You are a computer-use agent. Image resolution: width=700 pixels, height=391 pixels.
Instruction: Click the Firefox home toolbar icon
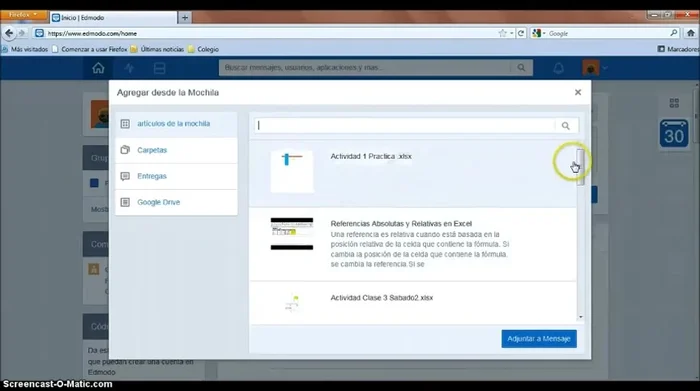691,33
